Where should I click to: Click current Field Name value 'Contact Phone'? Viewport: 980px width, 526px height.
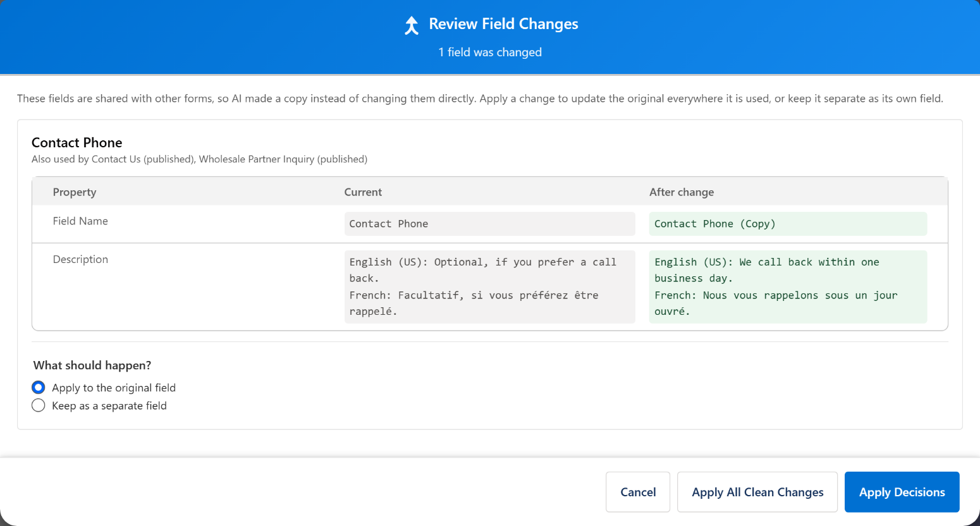click(489, 224)
